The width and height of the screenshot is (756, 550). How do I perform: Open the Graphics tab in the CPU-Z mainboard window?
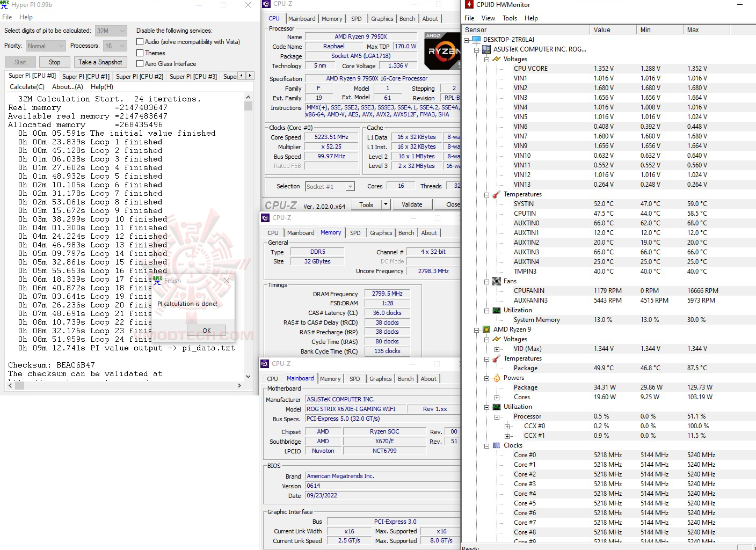click(381, 379)
